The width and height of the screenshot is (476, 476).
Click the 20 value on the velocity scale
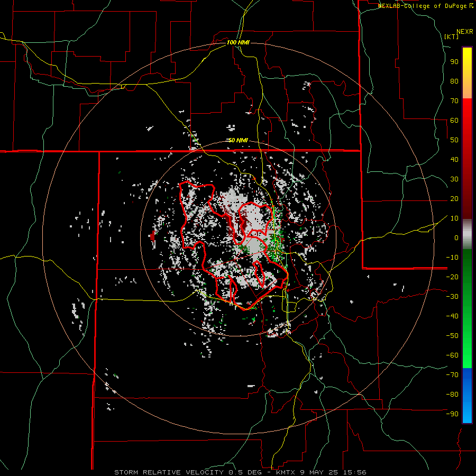click(454, 198)
